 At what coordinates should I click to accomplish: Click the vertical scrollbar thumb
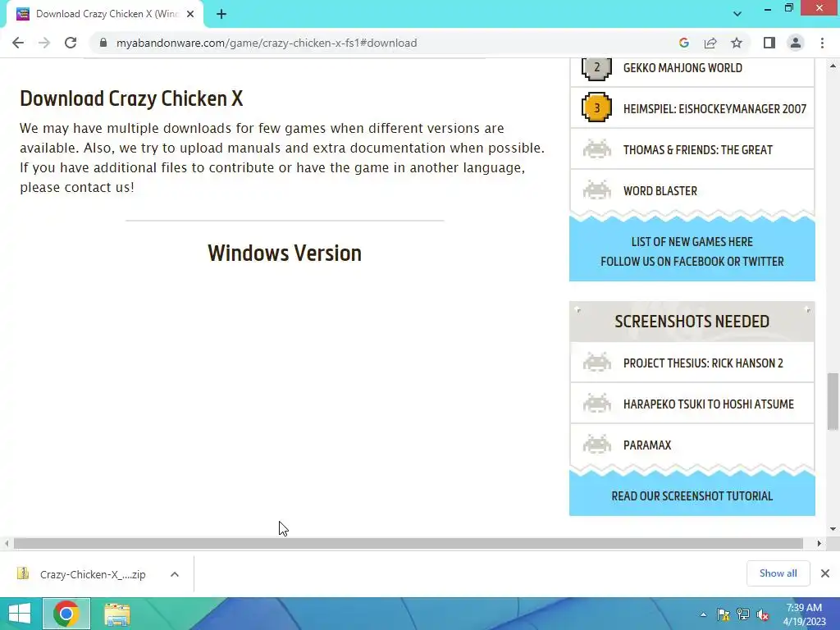[x=833, y=401]
